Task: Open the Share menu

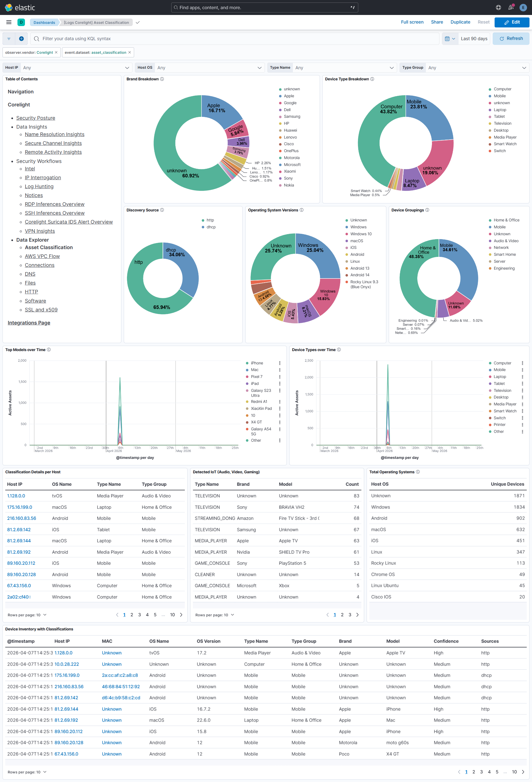Action: tap(437, 22)
